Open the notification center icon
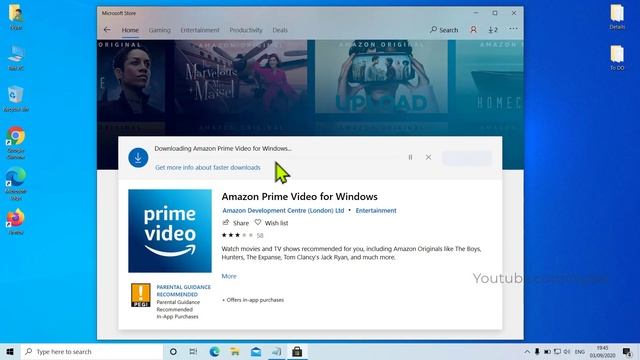 pyautogui.click(x=627, y=351)
